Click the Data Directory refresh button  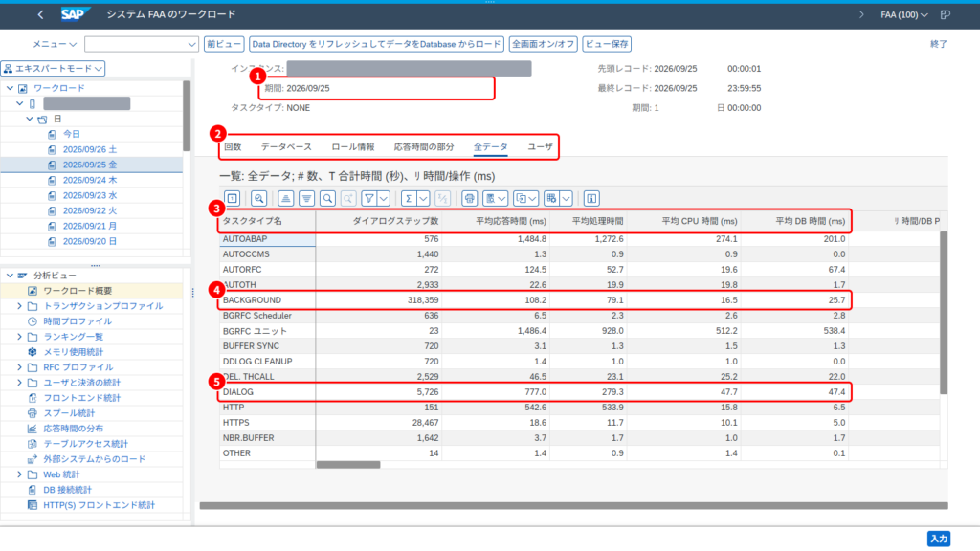pyautogui.click(x=376, y=44)
